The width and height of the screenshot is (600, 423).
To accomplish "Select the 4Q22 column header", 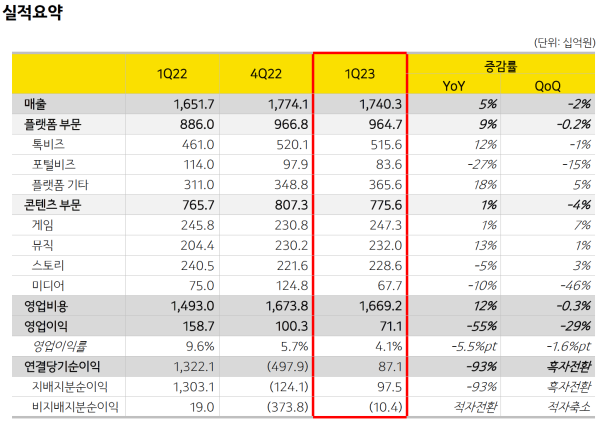I will click(x=266, y=73).
